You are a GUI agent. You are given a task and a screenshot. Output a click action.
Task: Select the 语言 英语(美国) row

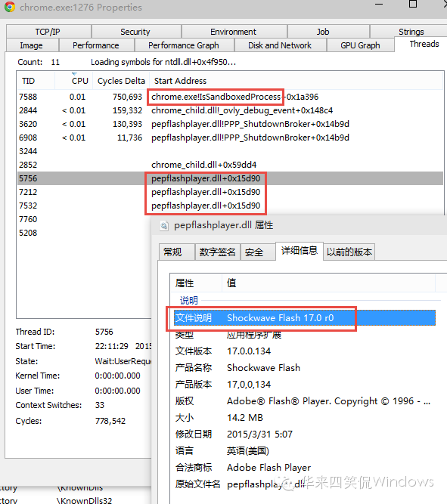coord(305,451)
